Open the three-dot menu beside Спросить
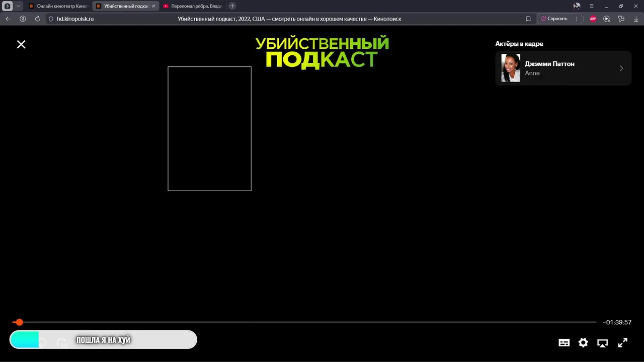This screenshot has height=362, width=644. [x=577, y=19]
